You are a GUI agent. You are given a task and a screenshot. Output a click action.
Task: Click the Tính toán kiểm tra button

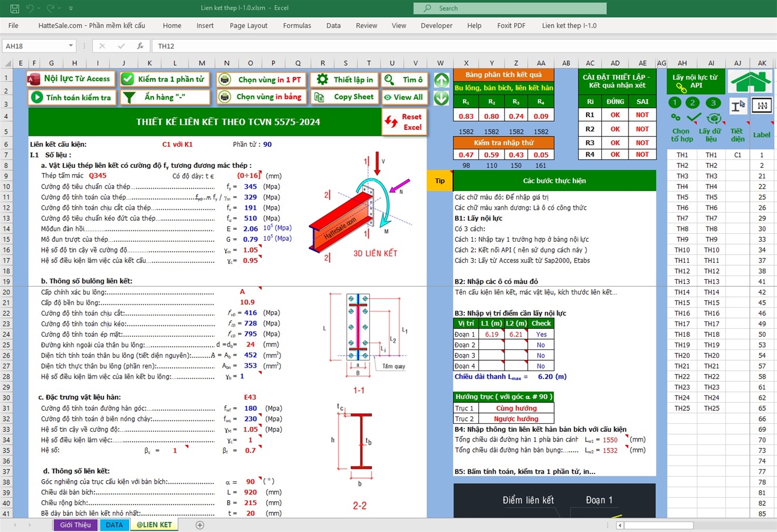[72, 97]
